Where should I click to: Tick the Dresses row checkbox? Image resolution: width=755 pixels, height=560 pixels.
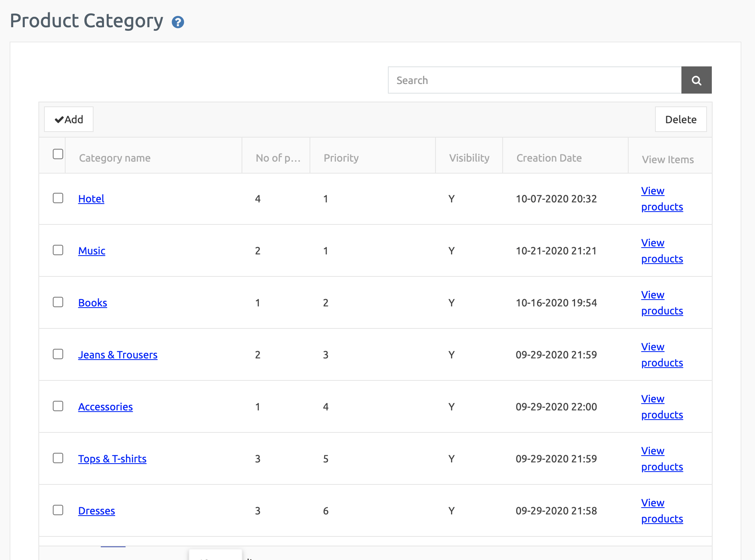(58, 510)
